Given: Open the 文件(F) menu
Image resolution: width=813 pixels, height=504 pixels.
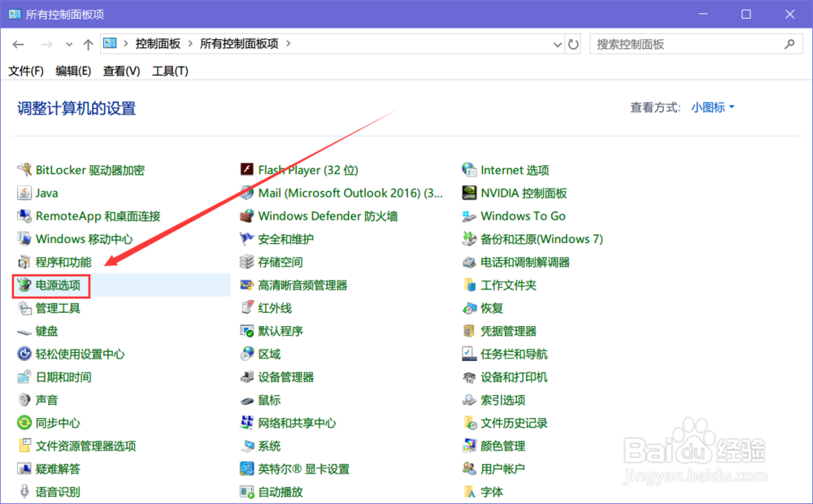Looking at the screenshot, I should (26, 71).
